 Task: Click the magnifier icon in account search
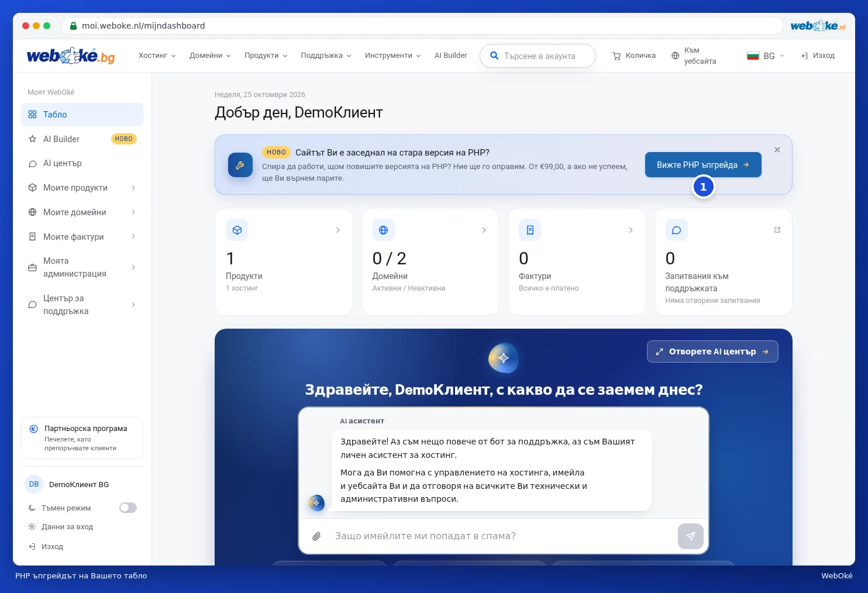[x=494, y=56]
